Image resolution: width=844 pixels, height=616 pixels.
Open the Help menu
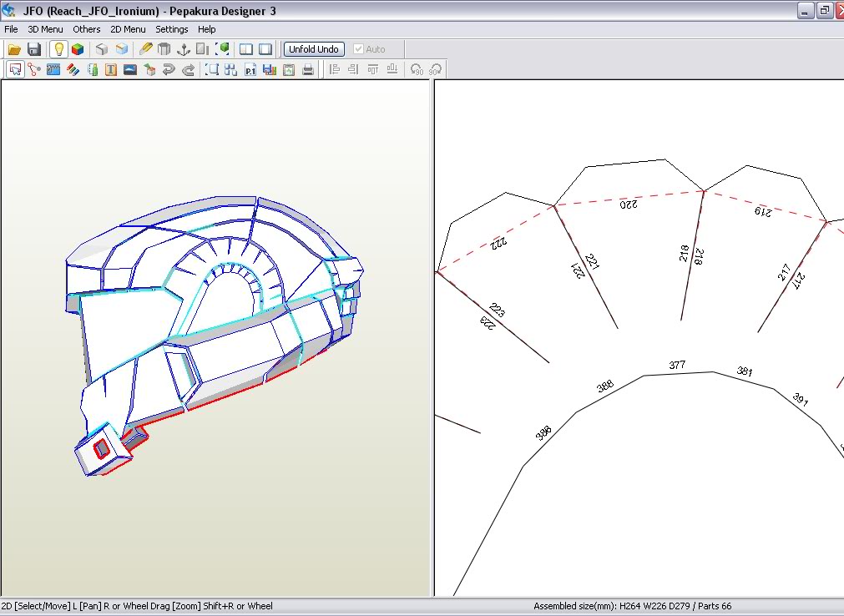click(206, 29)
